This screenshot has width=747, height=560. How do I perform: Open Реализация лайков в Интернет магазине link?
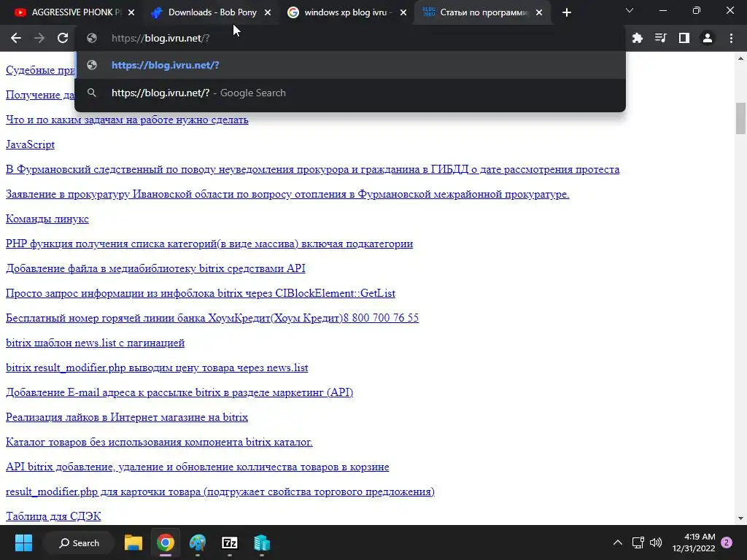127,417
